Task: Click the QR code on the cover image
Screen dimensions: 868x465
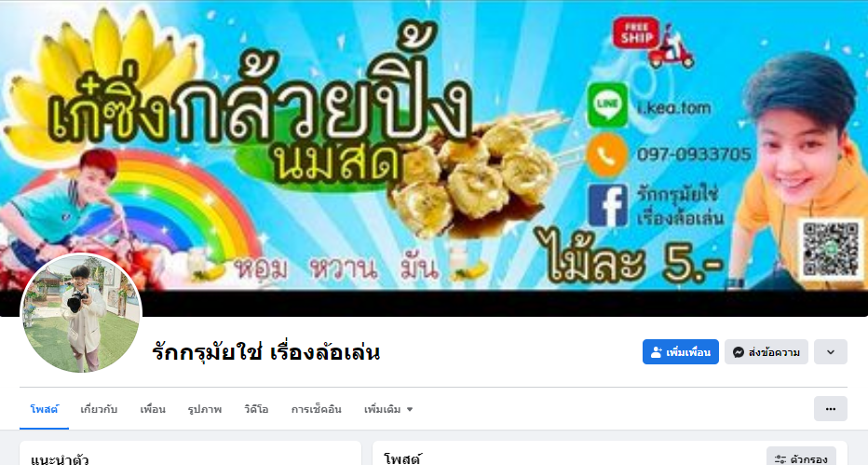Action: pyautogui.click(x=831, y=249)
